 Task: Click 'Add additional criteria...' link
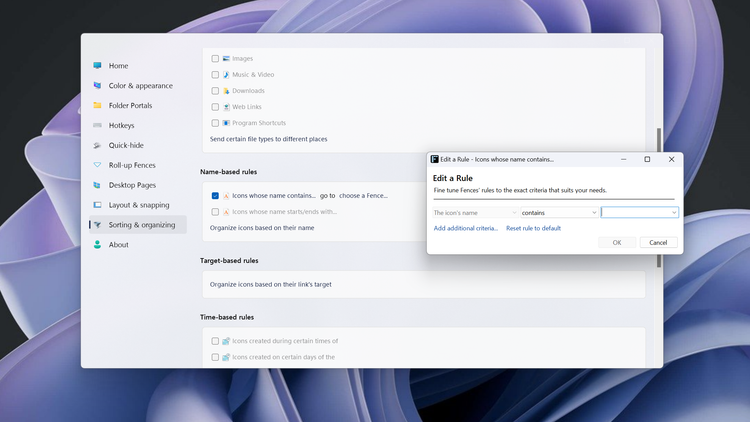(x=466, y=229)
